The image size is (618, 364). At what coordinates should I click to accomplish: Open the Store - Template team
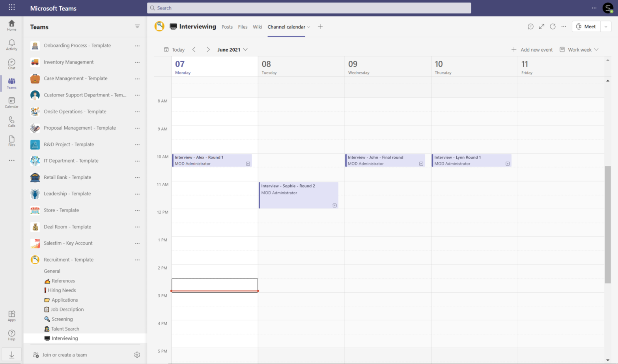[x=61, y=210]
